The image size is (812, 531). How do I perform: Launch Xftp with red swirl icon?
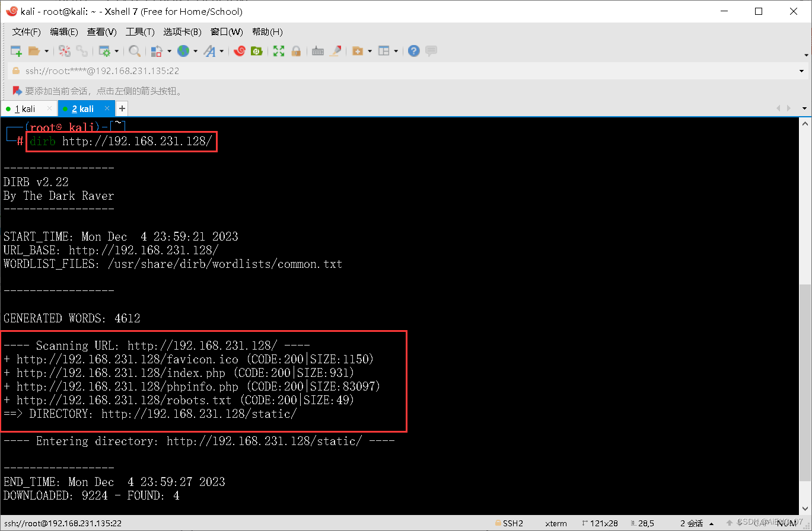tap(240, 51)
